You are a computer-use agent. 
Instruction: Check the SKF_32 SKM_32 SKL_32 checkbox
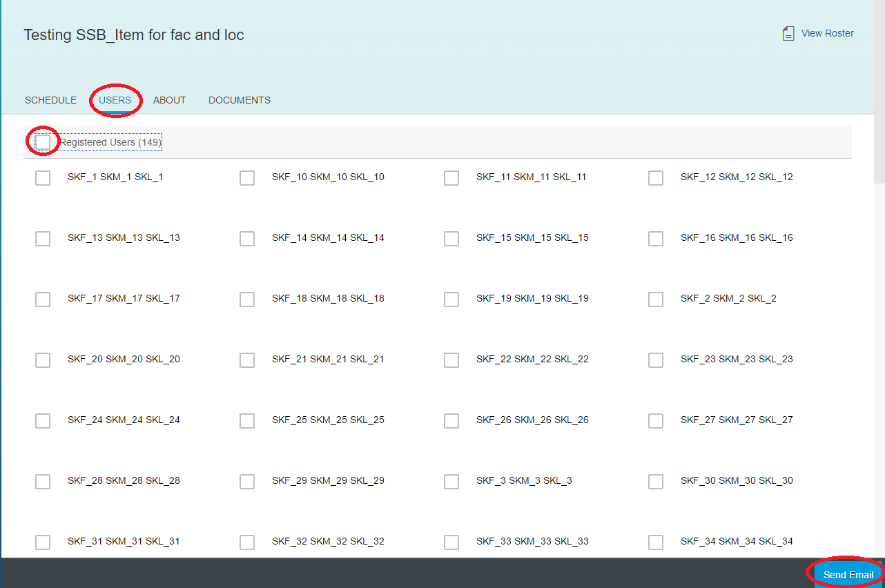tap(247, 542)
